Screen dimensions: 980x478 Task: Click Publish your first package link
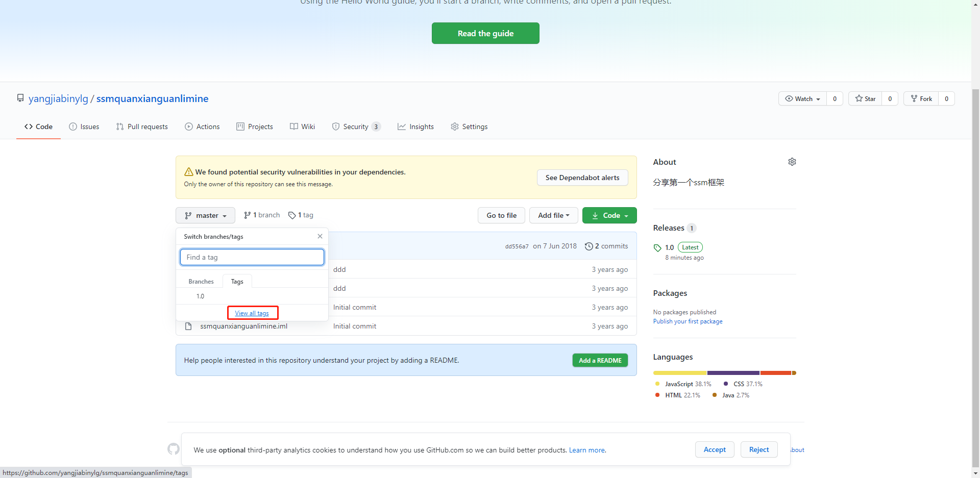(688, 321)
